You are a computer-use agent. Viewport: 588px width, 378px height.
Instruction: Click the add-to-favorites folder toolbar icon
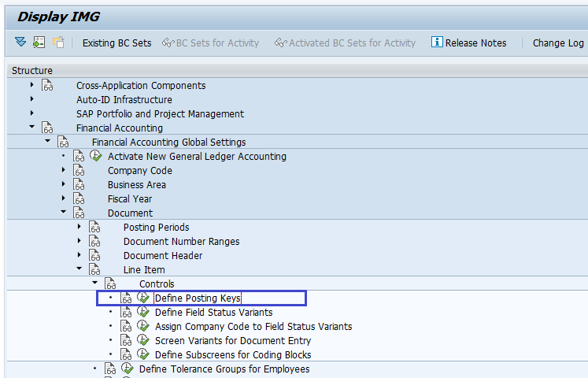click(x=58, y=43)
